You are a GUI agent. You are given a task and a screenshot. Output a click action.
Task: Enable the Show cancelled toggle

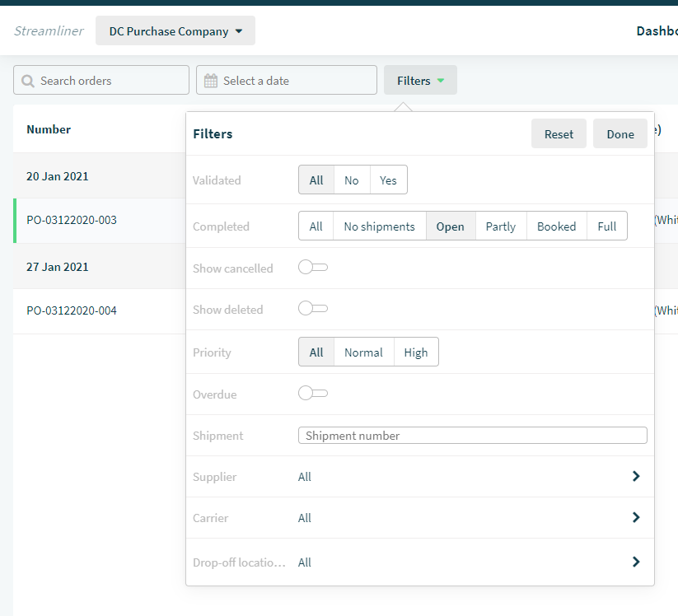(x=312, y=268)
